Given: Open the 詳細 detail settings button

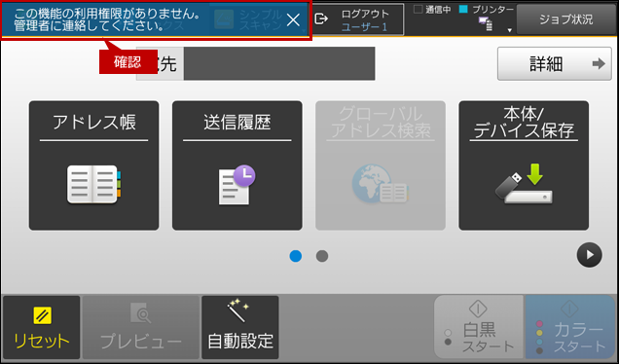Looking at the screenshot, I should [x=554, y=63].
